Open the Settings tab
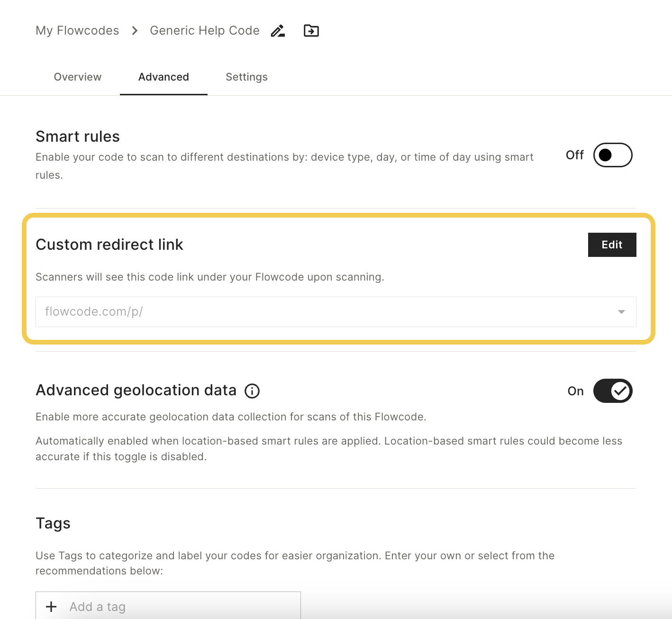672x619 pixels. 246,77
